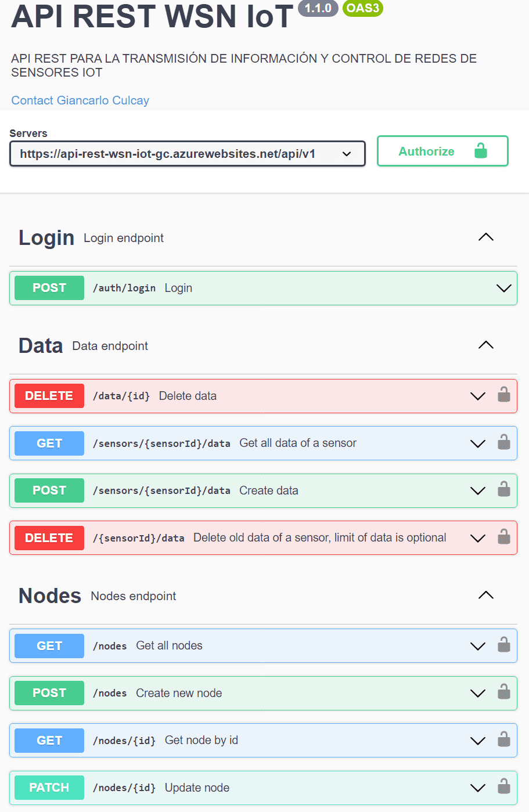Image resolution: width=529 pixels, height=812 pixels.
Task: Click the 'Data endpoint' description text
Action: pyautogui.click(x=110, y=346)
